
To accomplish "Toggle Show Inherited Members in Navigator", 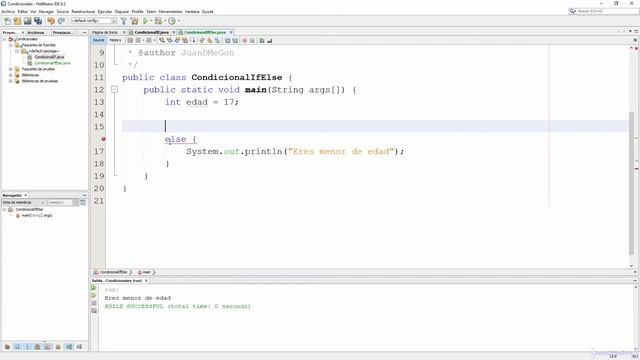I will [7, 347].
